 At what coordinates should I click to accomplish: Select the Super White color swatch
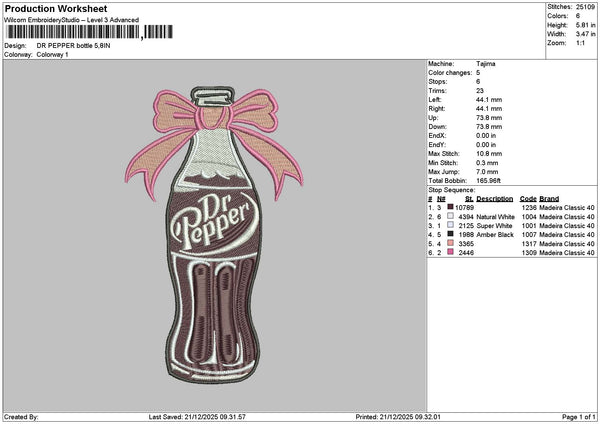tap(450, 225)
